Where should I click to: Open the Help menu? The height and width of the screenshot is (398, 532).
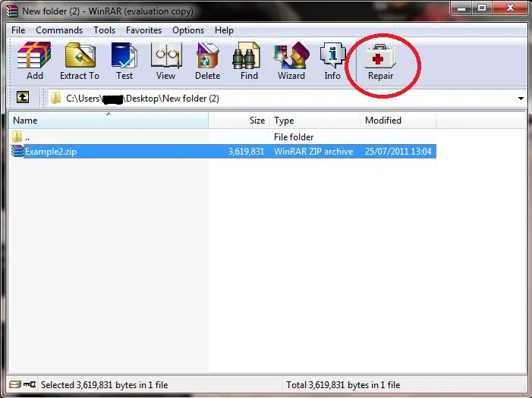(224, 30)
